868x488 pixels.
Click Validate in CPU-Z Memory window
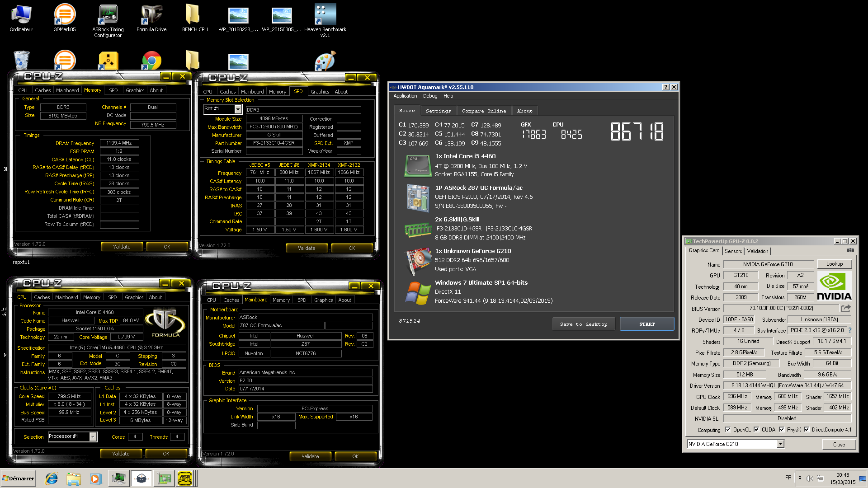point(122,247)
